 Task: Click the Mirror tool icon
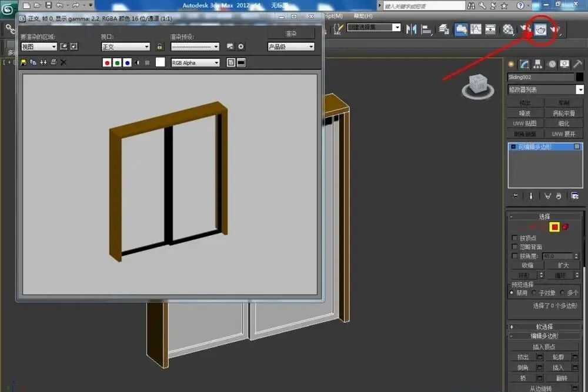coord(412,29)
